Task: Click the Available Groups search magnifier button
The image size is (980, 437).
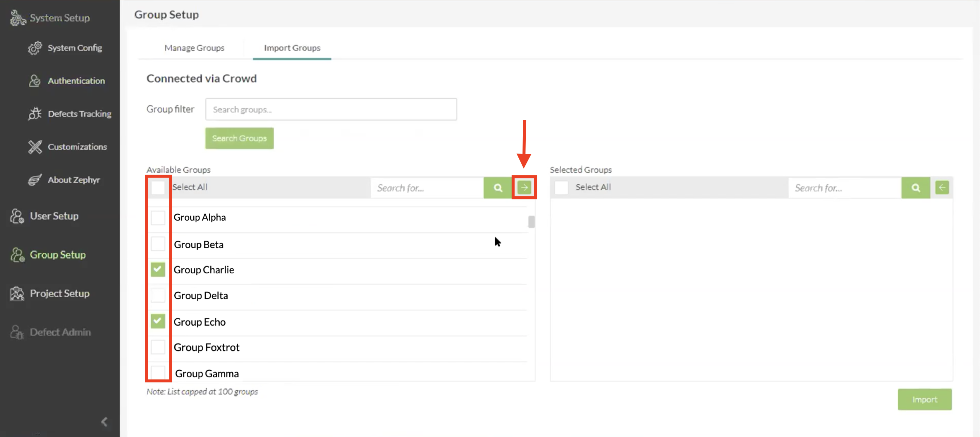Action: (498, 188)
